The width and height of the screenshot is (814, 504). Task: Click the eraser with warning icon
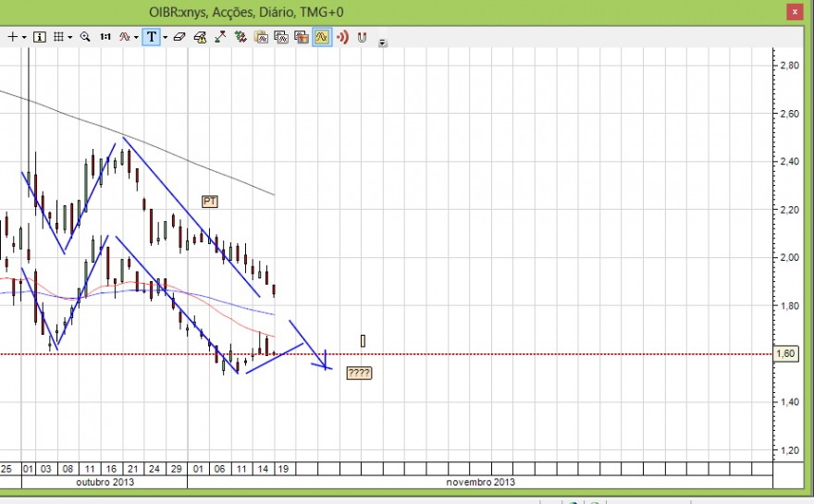(200, 37)
